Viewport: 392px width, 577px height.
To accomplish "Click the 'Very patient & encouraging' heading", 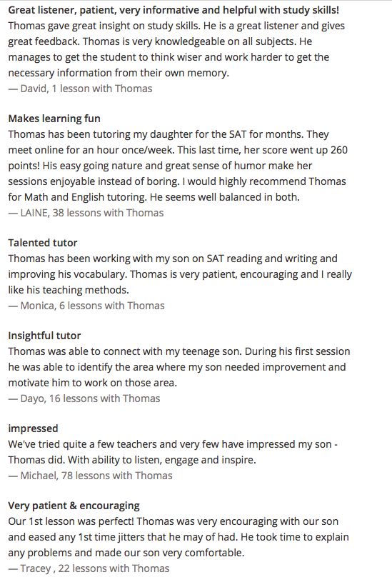I will [x=74, y=506].
